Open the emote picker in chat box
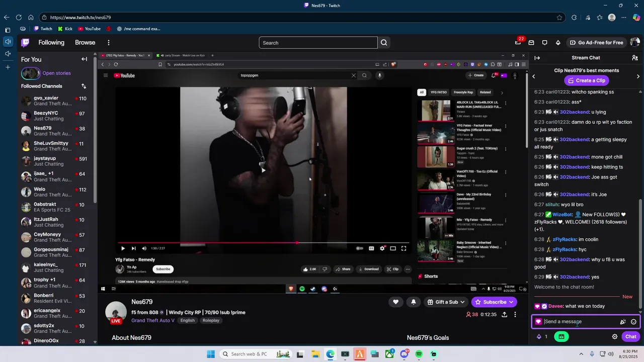Screen dimensions: 644x362 (x=633, y=322)
